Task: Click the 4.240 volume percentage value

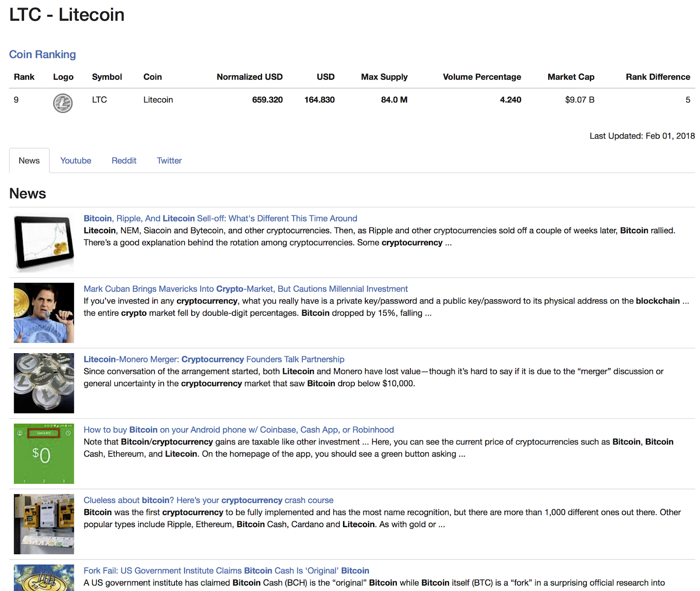Action: 511,100
